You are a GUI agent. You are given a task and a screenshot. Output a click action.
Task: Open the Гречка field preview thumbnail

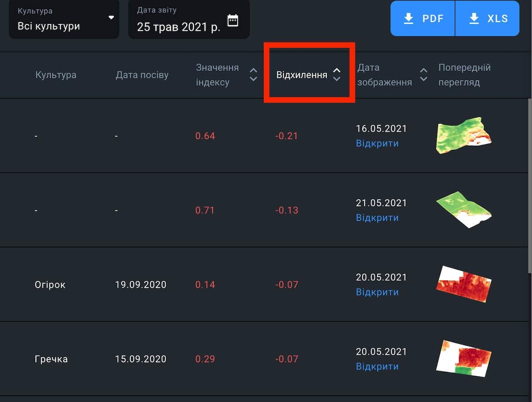463,359
